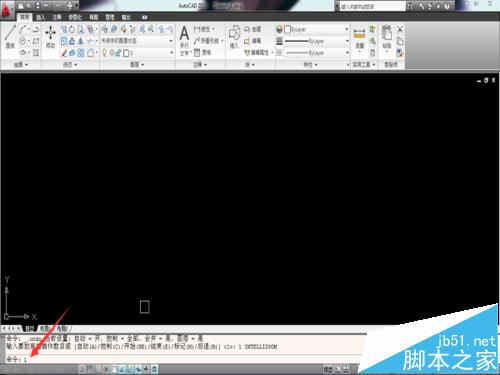The height and width of the screenshot is (375, 500).
Task: Click the multileader icon
Action: [197, 41]
